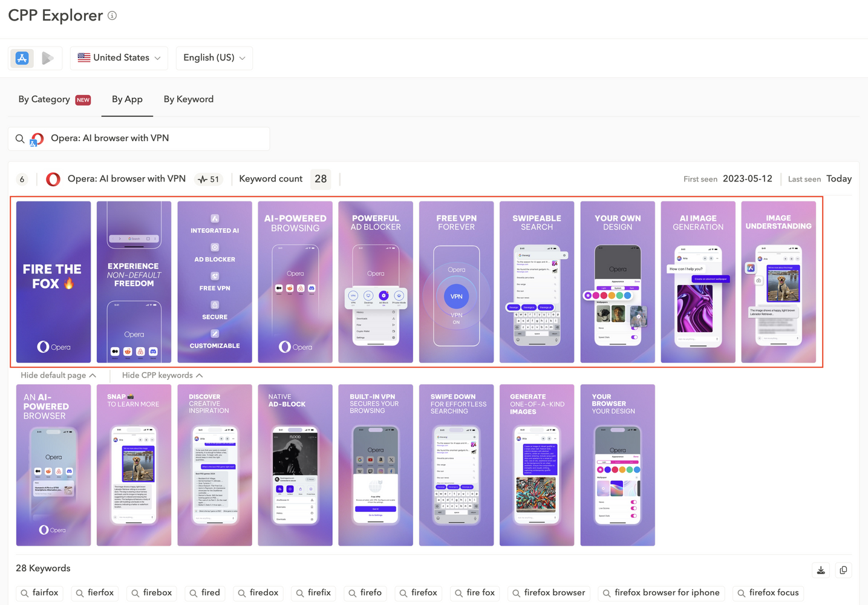The image size is (868, 605).
Task: Open the Swipe Down for Effortless Searching screenshot
Action: coord(456,465)
